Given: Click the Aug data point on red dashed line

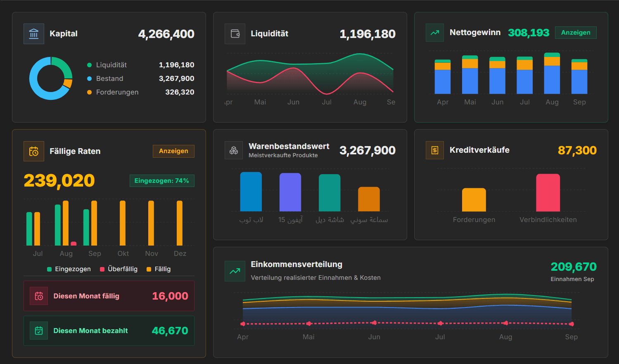Looking at the screenshot, I should tap(506, 323).
